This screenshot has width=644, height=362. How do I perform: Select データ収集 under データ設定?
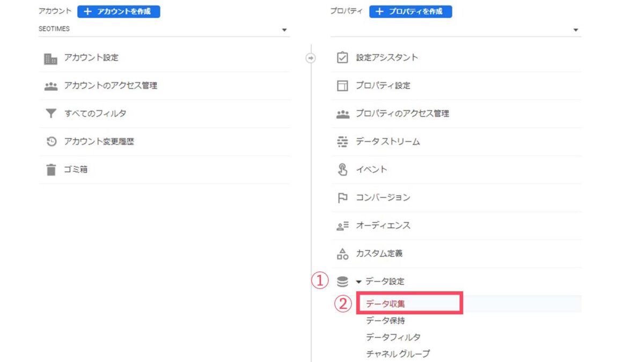tap(385, 304)
